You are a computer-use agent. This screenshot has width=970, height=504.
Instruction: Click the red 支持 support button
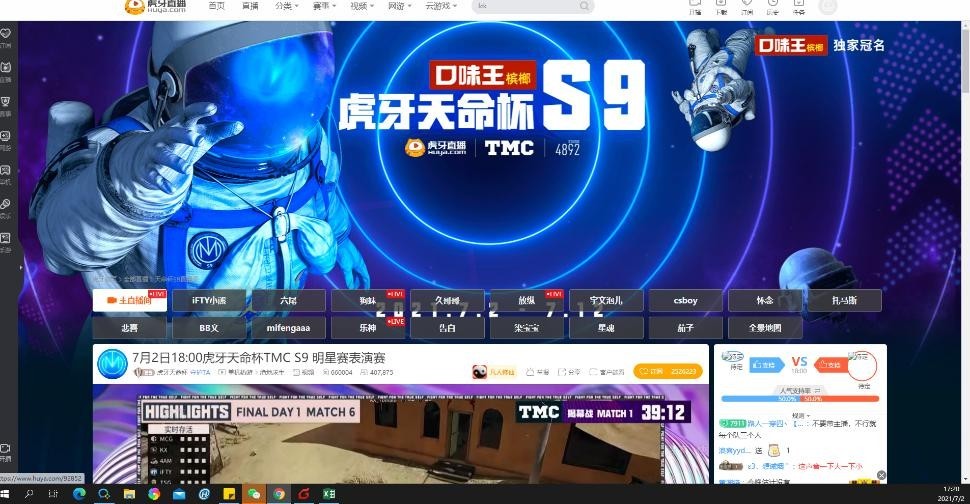point(830,365)
